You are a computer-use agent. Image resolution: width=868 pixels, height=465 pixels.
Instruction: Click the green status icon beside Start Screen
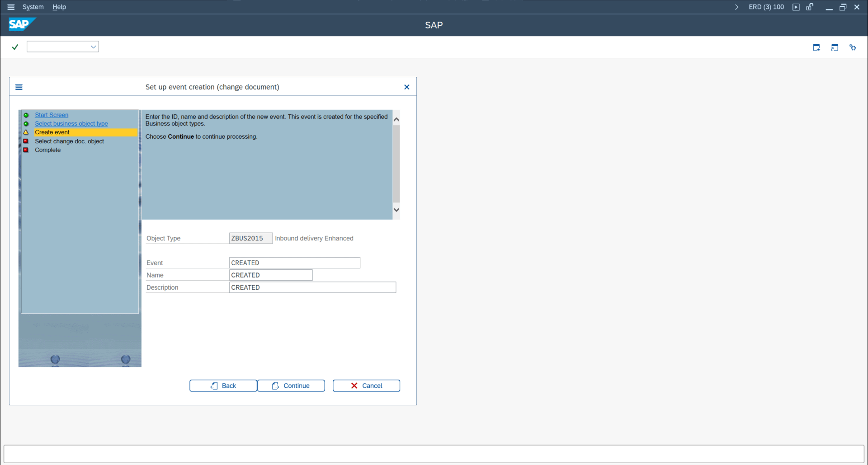click(x=26, y=115)
